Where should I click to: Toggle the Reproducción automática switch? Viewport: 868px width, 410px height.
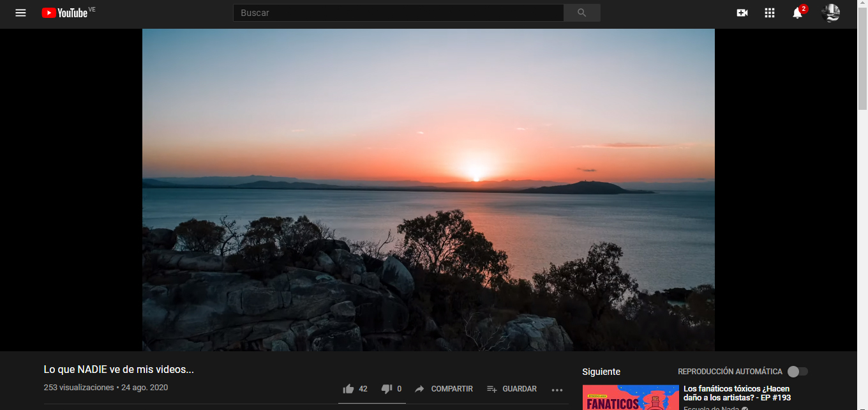[797, 372]
